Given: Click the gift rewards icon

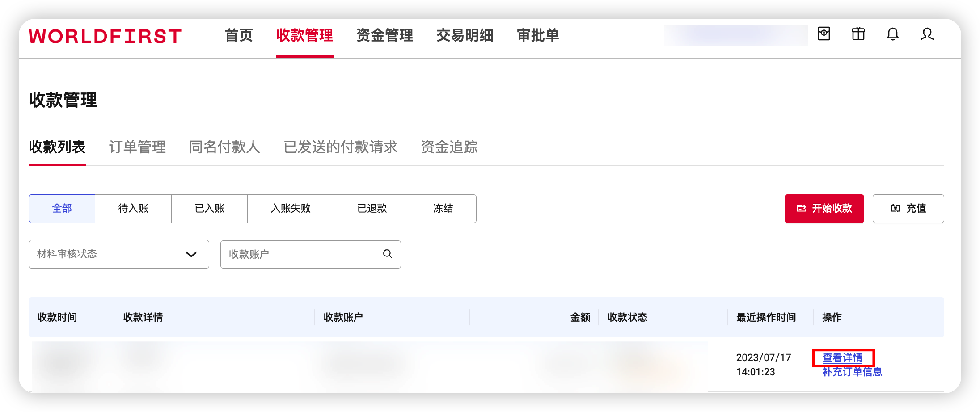Looking at the screenshot, I should [x=858, y=34].
